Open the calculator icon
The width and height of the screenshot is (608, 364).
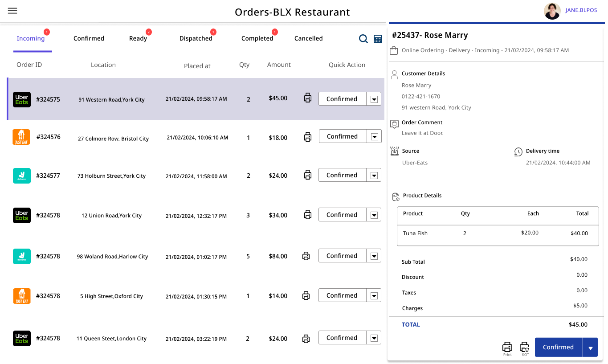[x=378, y=39]
